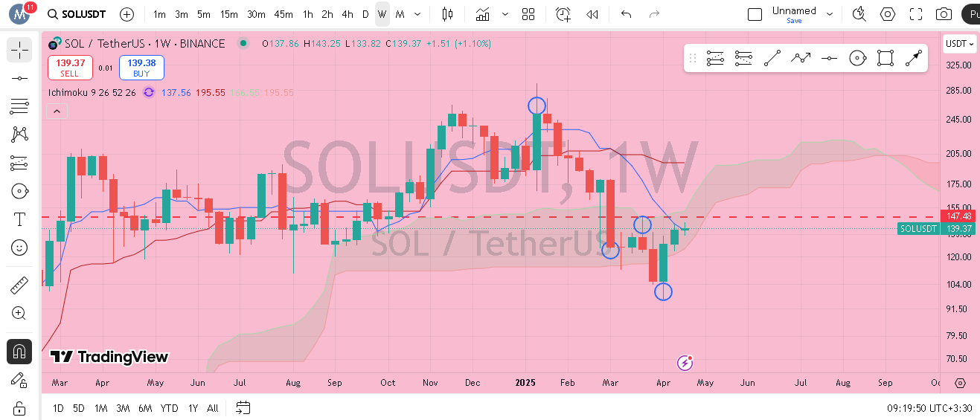Viewport: 980px width, 420px height.
Task: Click the Publish button
Action: pyautogui.click(x=970, y=14)
